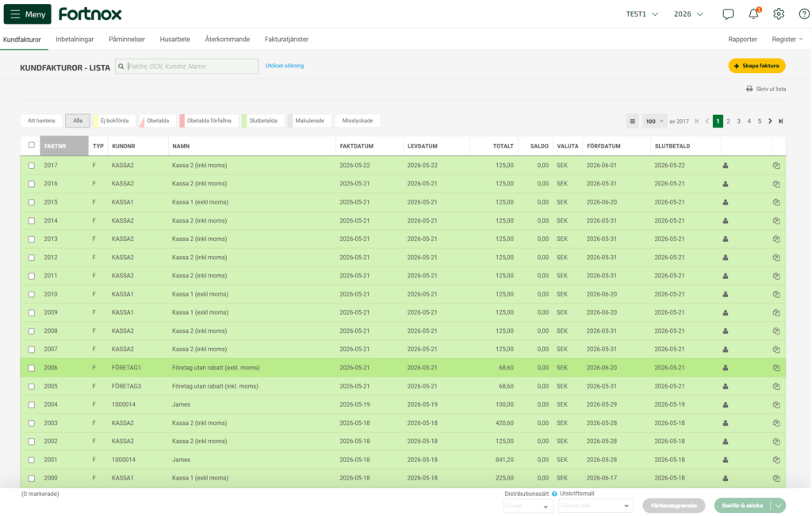The width and height of the screenshot is (812, 516).
Task: Open the help question mark icon
Action: coord(804,14)
